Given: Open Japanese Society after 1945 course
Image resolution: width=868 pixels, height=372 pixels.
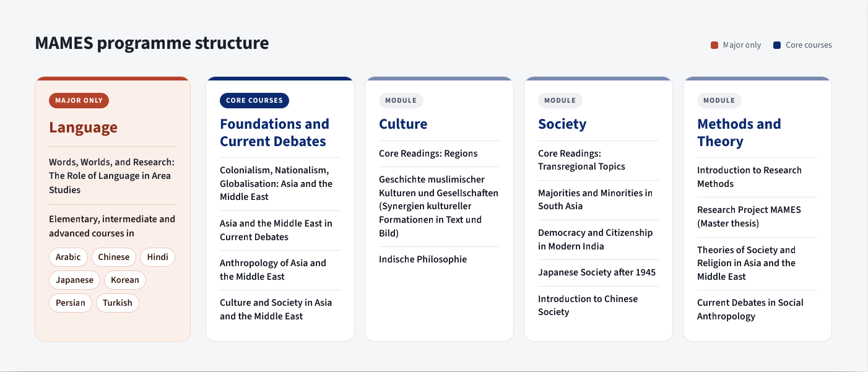Looking at the screenshot, I should pos(597,272).
